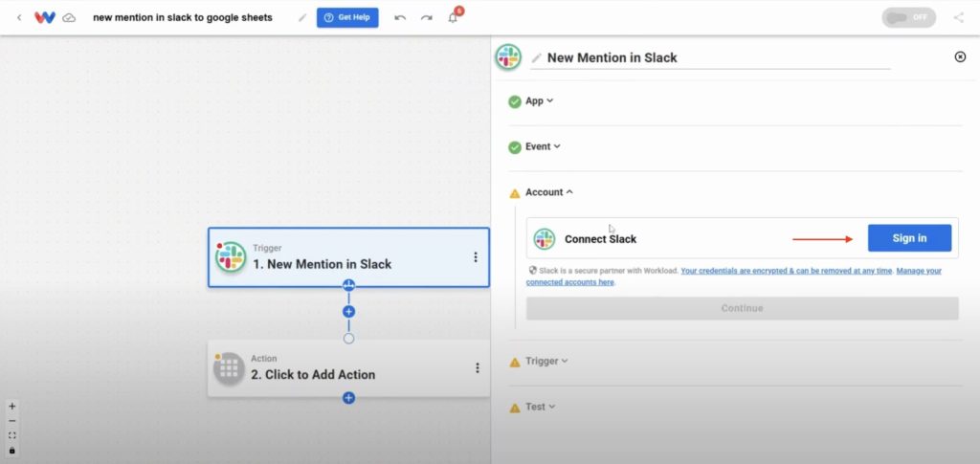Click the Slack icon beside Connect Slack
The width and height of the screenshot is (980, 464).
click(545, 239)
